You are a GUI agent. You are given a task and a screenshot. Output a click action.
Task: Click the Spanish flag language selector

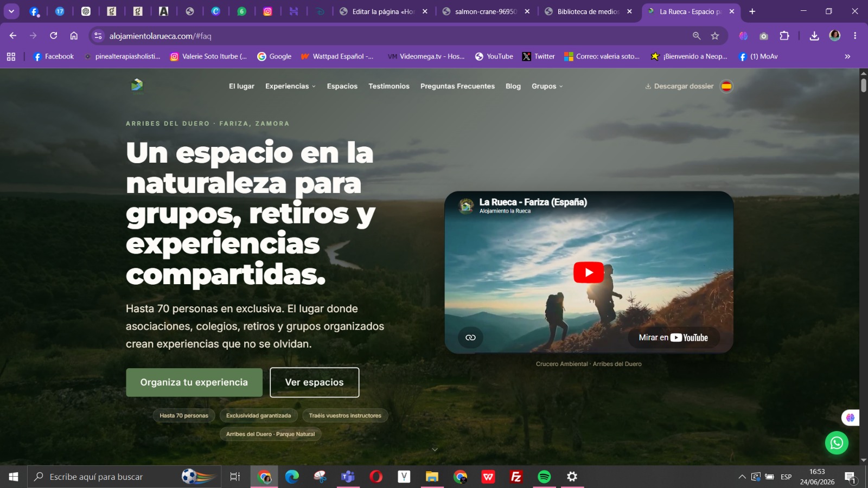coord(726,86)
